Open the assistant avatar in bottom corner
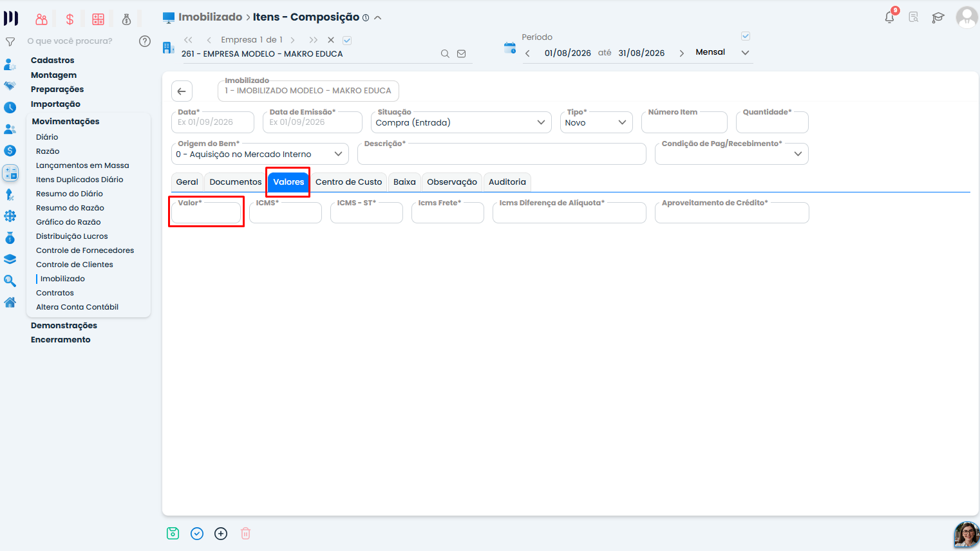The image size is (980, 551). pos(966,535)
